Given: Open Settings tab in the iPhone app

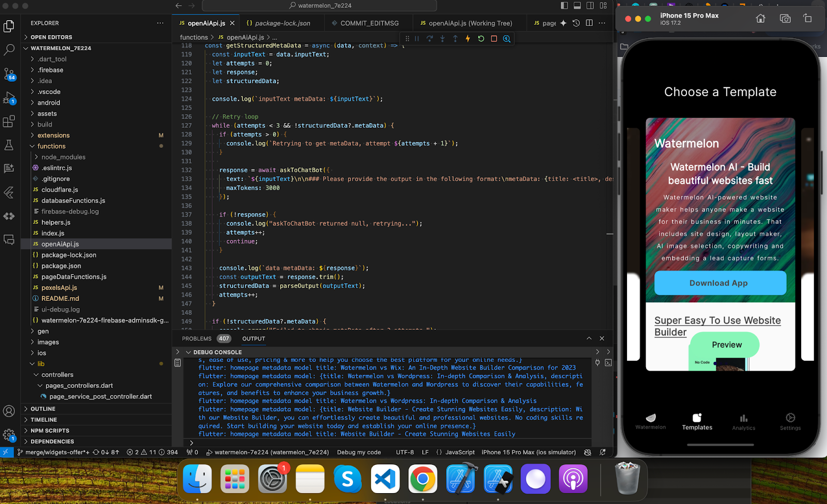Looking at the screenshot, I should point(790,422).
